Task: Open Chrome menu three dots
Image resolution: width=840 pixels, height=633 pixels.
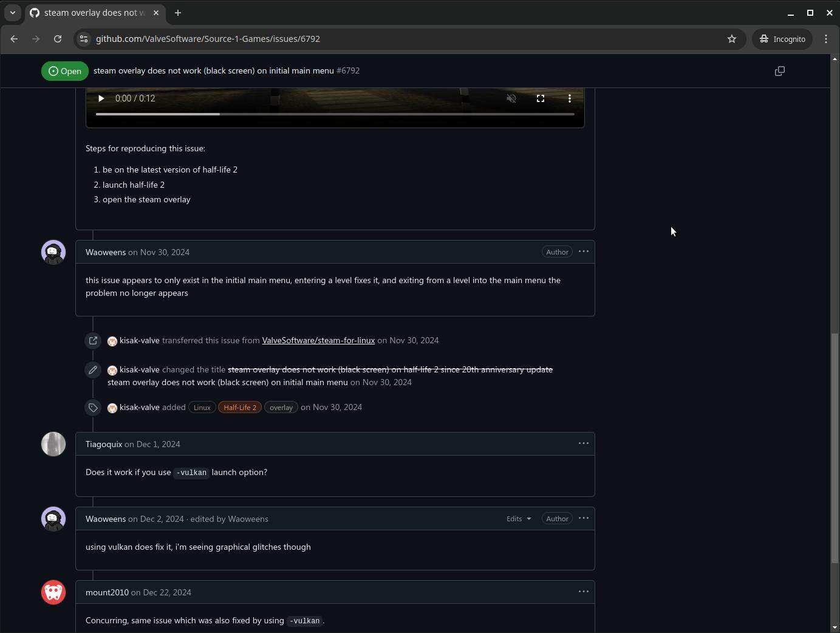Action: pyautogui.click(x=826, y=39)
